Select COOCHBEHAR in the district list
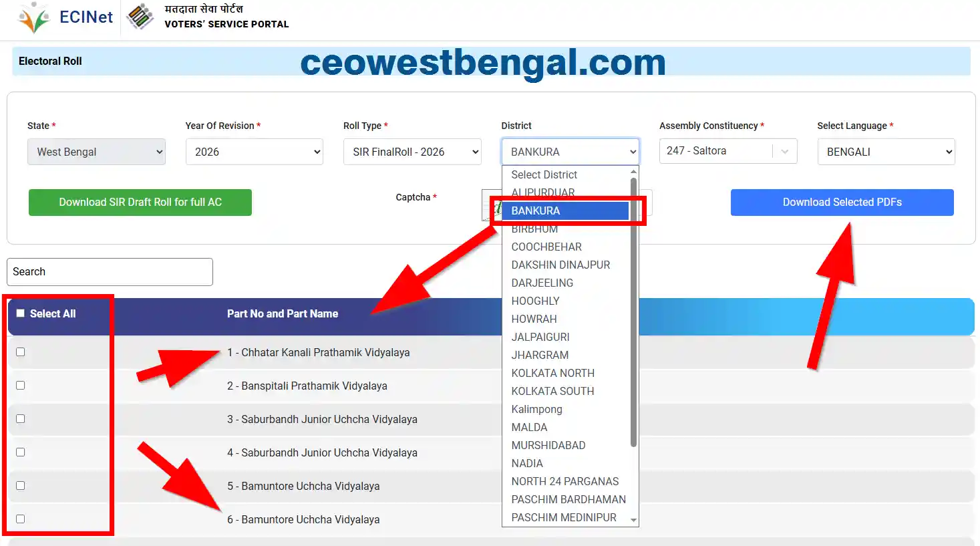This screenshot has height=546, width=980. [566, 247]
